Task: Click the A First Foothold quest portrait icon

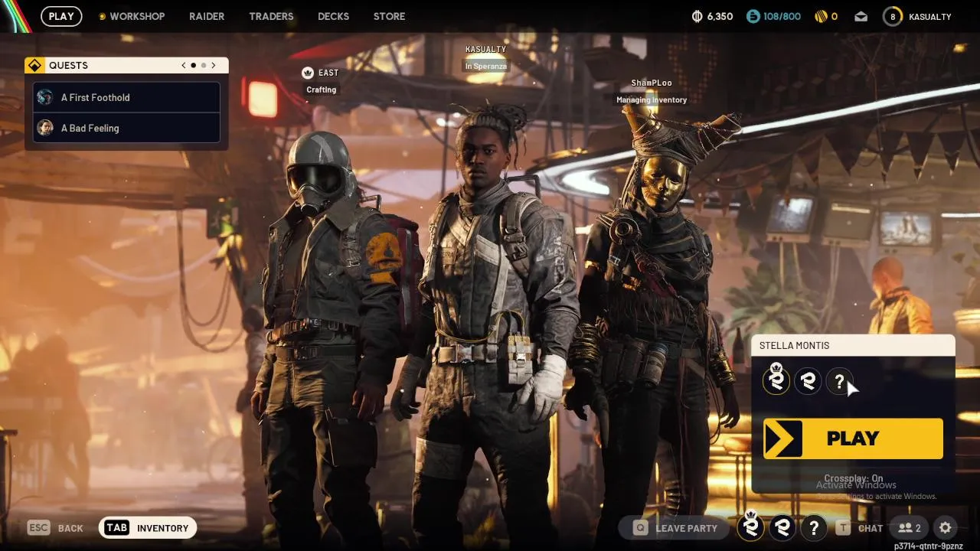Action: (45, 97)
